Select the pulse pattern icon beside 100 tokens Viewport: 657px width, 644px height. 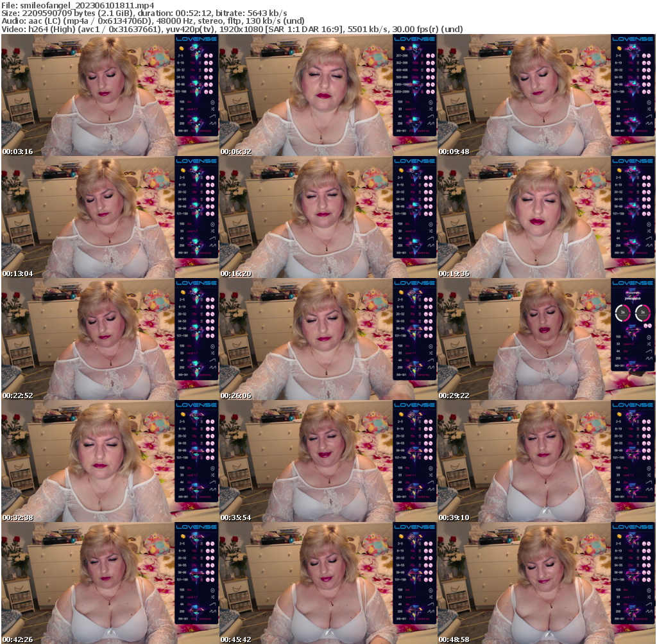212,101
